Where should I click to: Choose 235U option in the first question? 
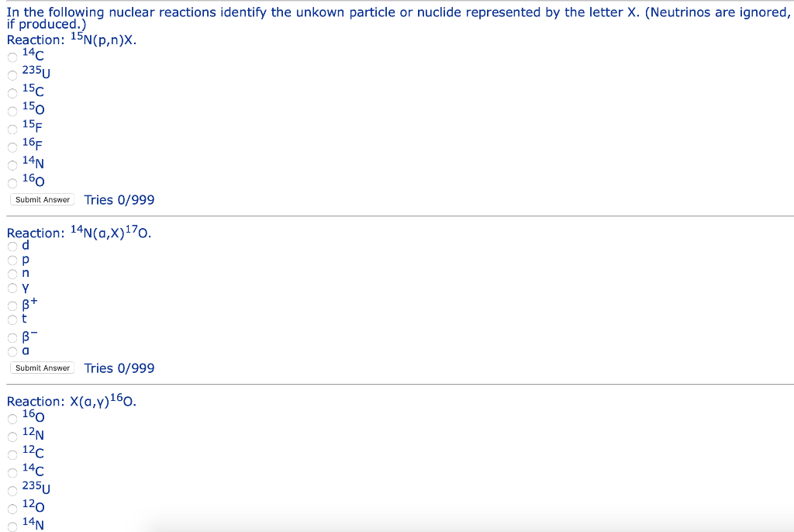pos(12,75)
